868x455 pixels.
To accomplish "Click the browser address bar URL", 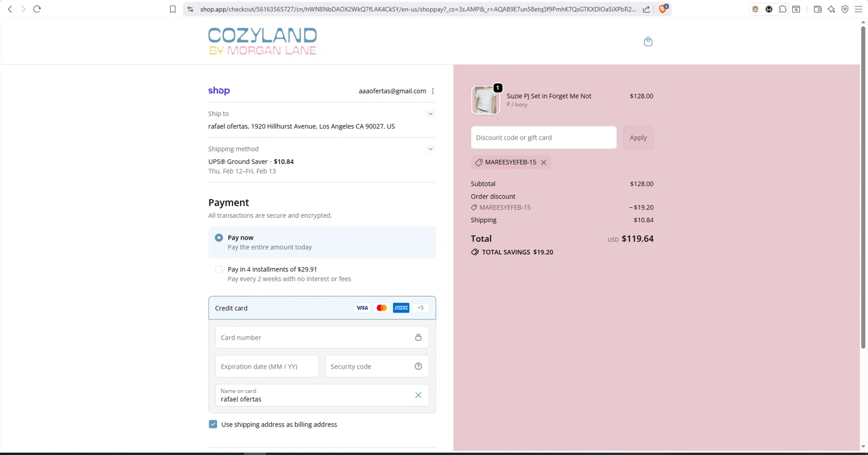I will point(418,9).
